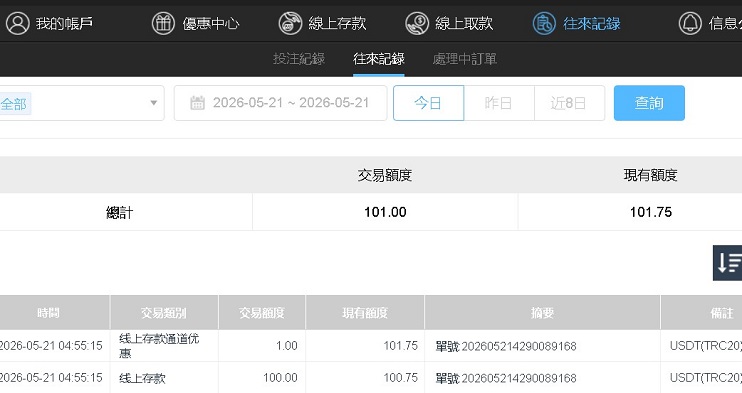Open 我的帳戶 menu item

pos(64,23)
